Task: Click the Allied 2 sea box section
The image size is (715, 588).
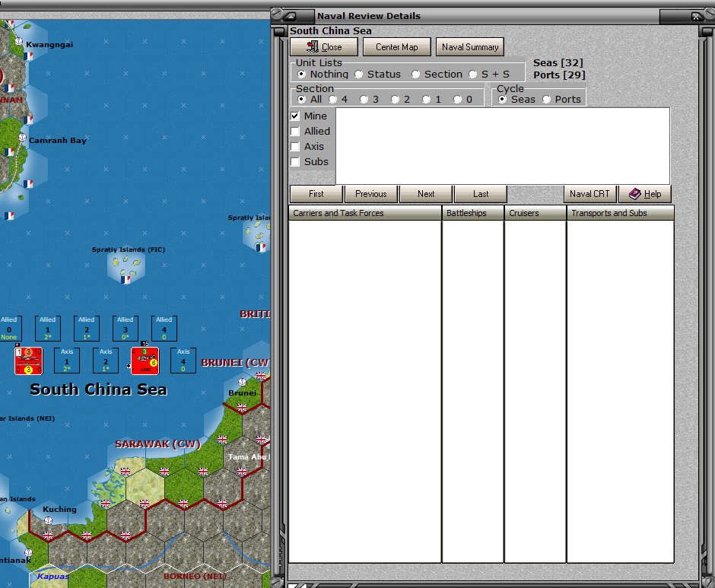Action: tap(87, 328)
